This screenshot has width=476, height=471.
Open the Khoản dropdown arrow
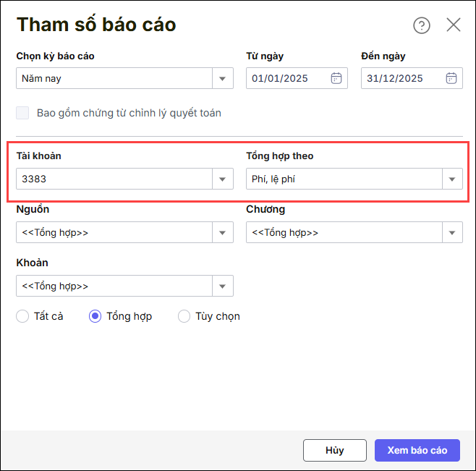(223, 286)
